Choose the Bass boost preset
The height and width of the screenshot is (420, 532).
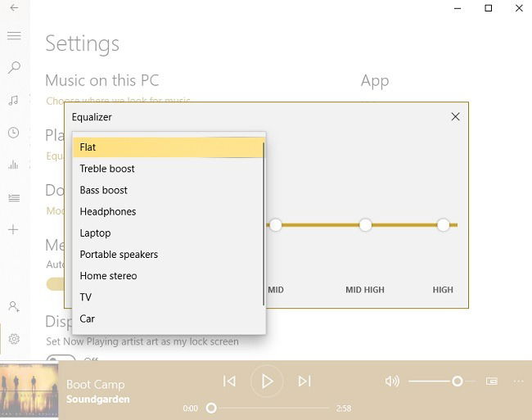point(168,190)
